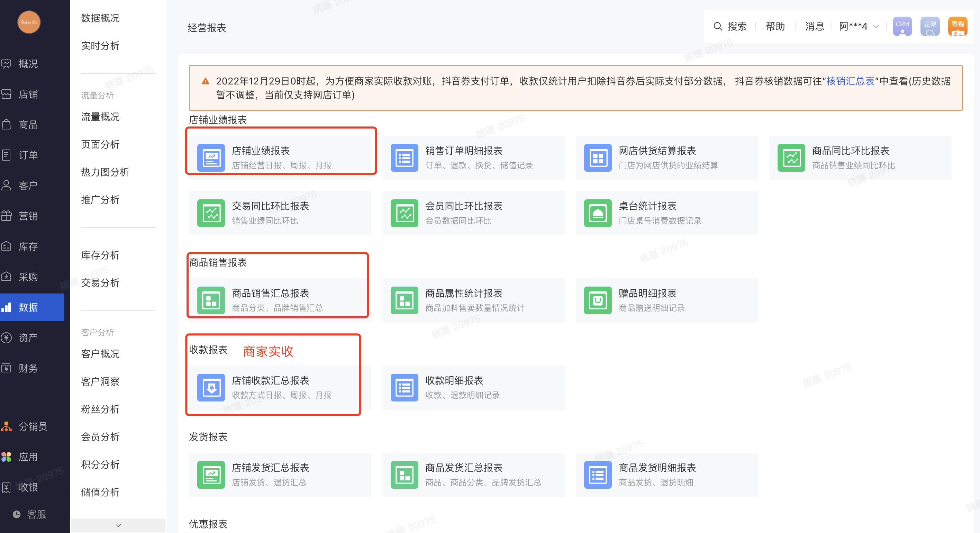Viewport: 980px width, 533px height.
Task: Open 赠品明细报表 icon
Action: pyautogui.click(x=597, y=300)
